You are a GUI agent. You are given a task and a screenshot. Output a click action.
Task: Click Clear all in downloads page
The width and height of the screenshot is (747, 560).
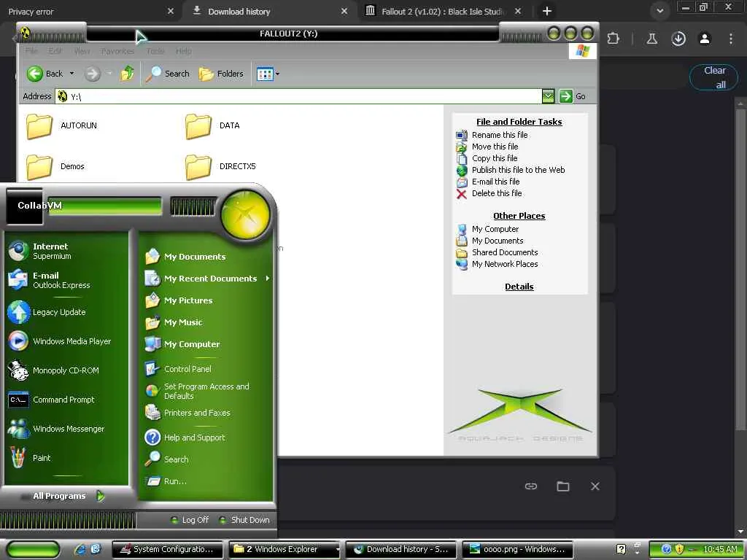[x=714, y=77]
